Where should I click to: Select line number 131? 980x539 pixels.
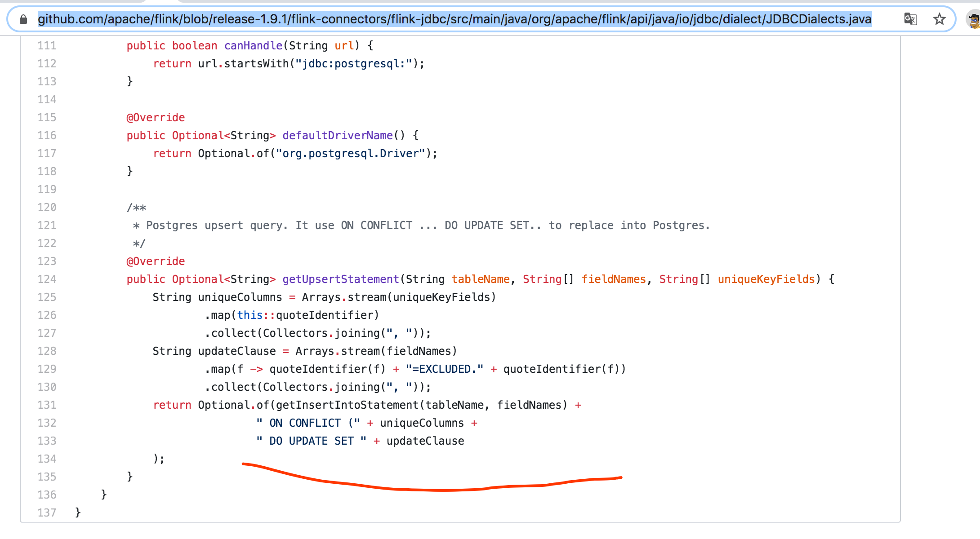pyautogui.click(x=47, y=405)
